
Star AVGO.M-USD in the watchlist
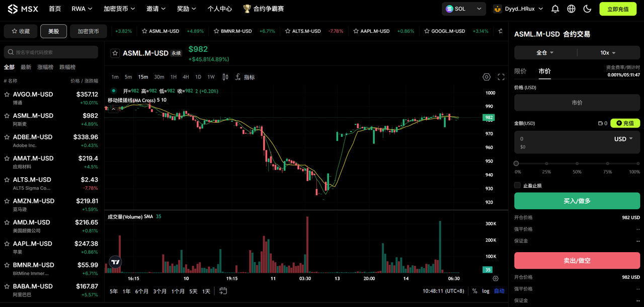point(7,94)
